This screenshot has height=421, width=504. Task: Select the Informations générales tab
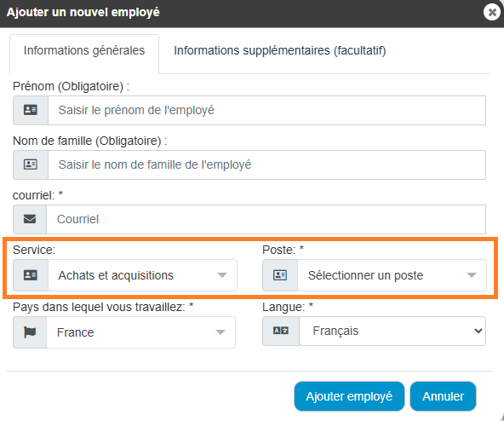(84, 50)
